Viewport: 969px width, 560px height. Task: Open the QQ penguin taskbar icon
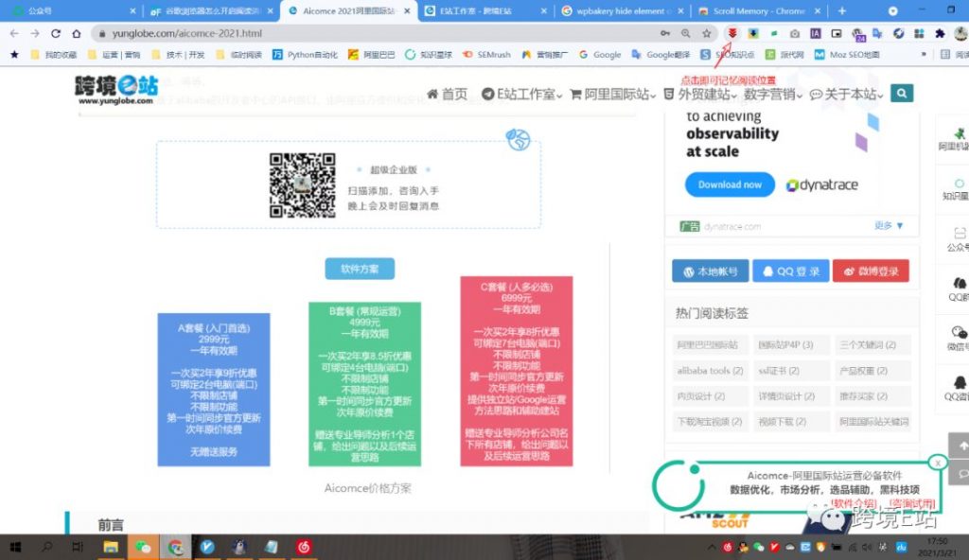tap(239, 547)
